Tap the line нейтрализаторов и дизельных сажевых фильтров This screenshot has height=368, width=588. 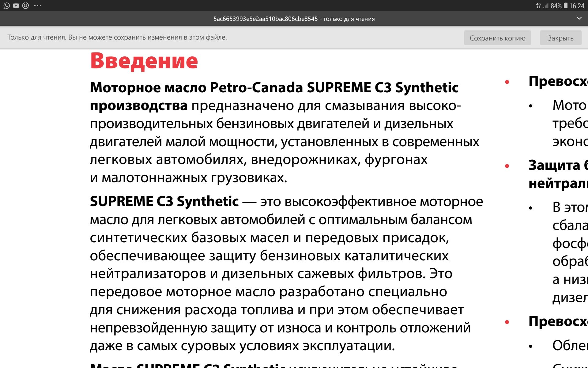tap(271, 274)
